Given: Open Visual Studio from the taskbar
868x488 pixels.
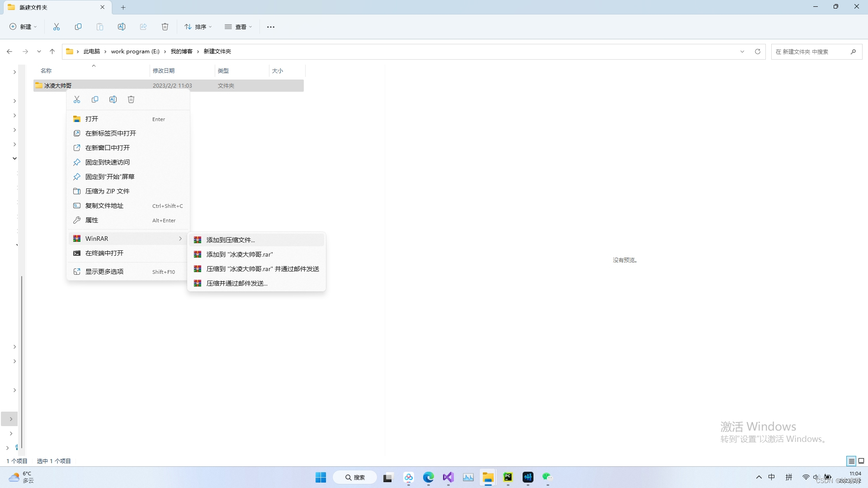Looking at the screenshot, I should (448, 477).
